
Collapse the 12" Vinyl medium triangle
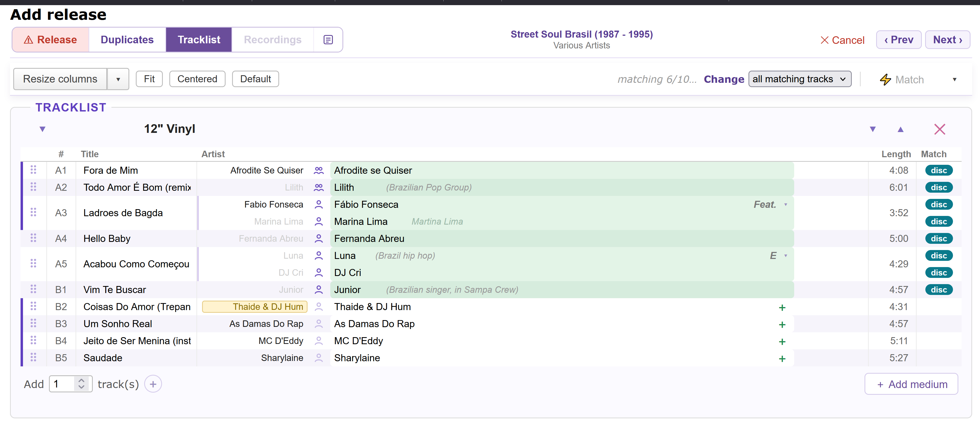(42, 129)
